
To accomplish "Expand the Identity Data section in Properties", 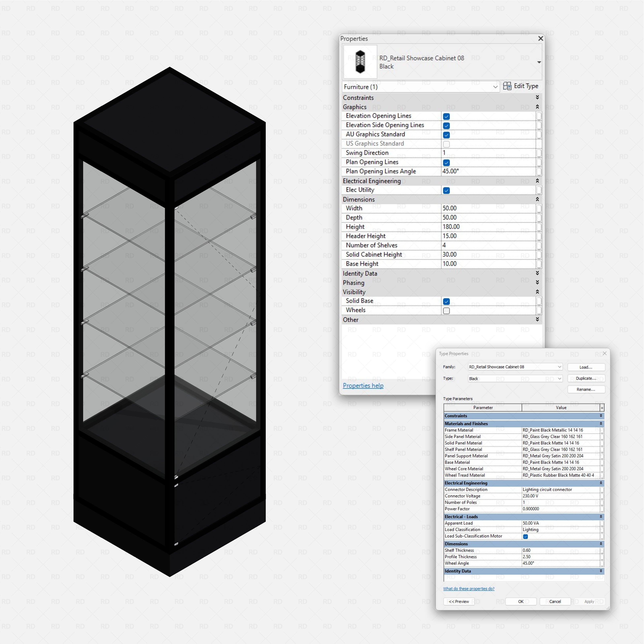I will click(x=537, y=273).
